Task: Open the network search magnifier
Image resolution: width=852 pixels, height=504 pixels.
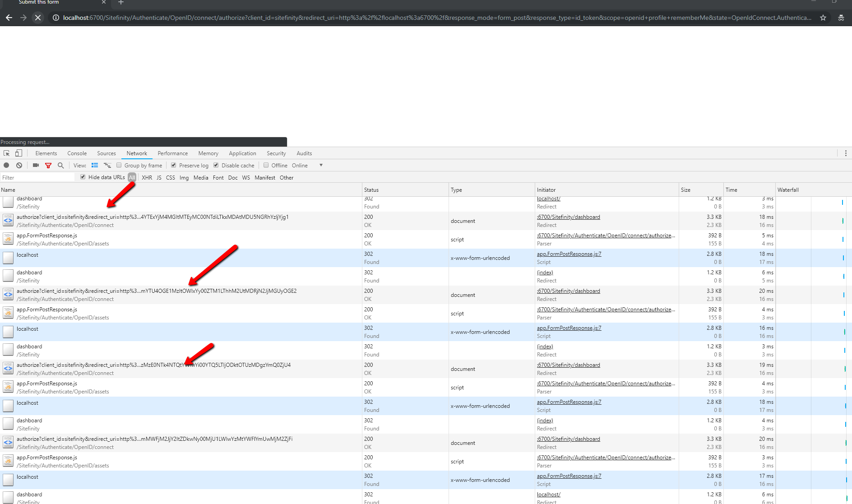Action: point(61,166)
